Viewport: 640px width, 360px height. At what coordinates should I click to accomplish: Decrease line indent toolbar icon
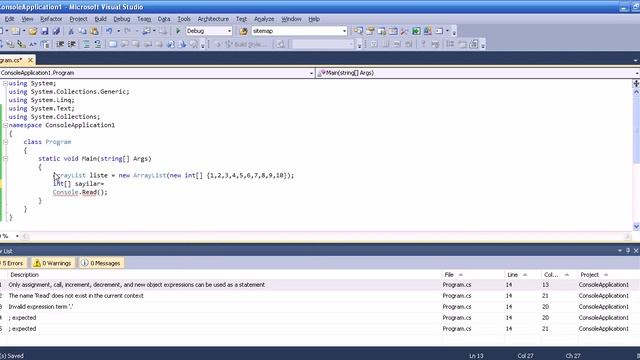(60, 44)
